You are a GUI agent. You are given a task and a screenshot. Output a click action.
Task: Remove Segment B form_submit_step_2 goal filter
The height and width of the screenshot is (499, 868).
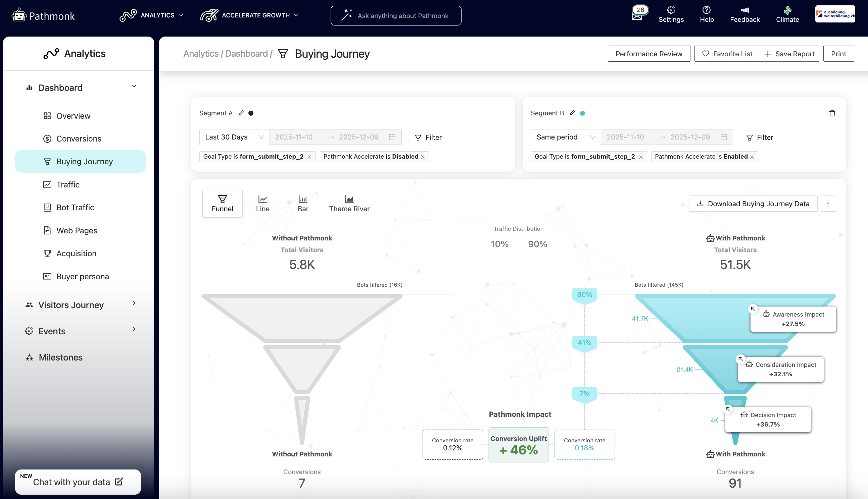pos(641,157)
